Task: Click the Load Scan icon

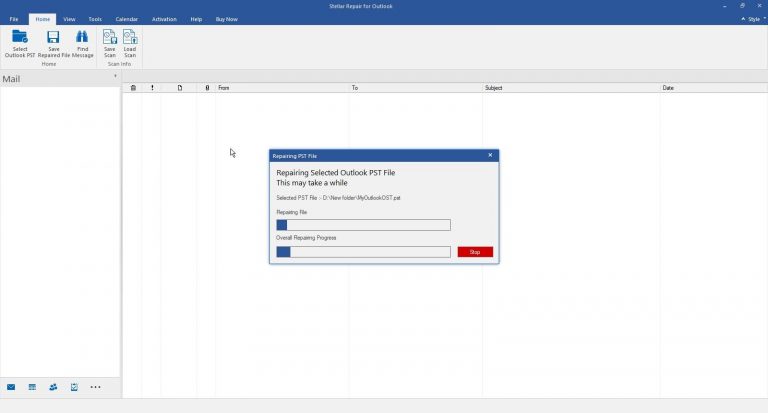Action: 130,37
